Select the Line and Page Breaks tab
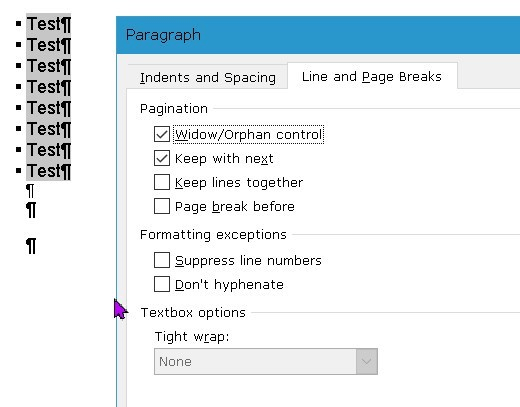520x407 pixels. point(372,77)
